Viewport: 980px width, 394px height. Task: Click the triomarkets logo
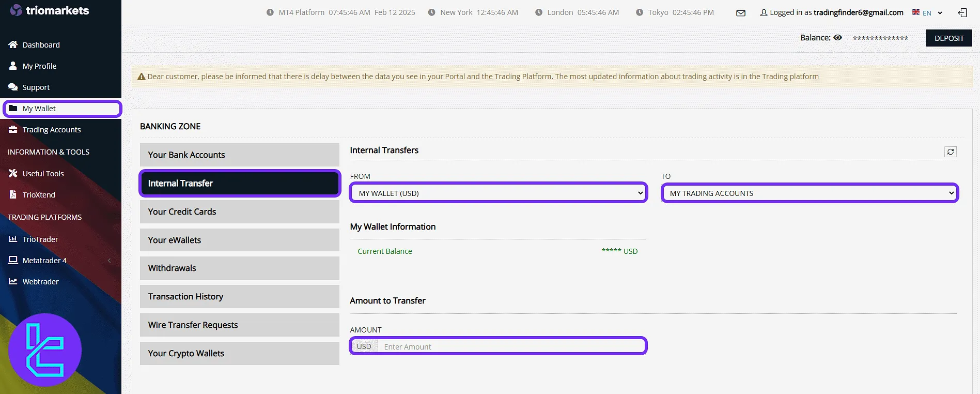pyautogui.click(x=49, y=10)
